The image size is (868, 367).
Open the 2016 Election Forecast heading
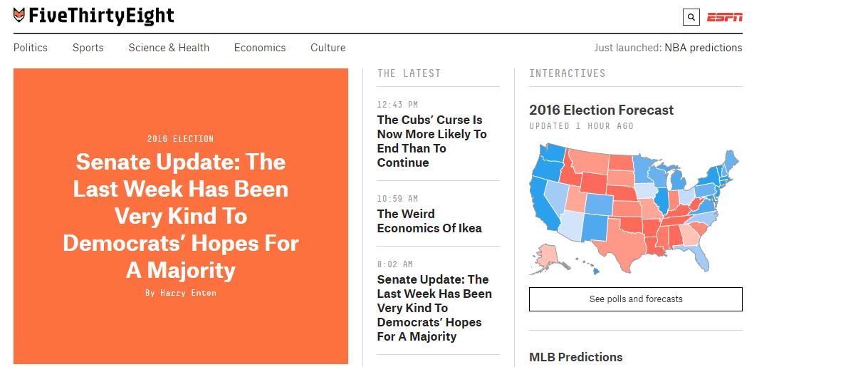601,110
